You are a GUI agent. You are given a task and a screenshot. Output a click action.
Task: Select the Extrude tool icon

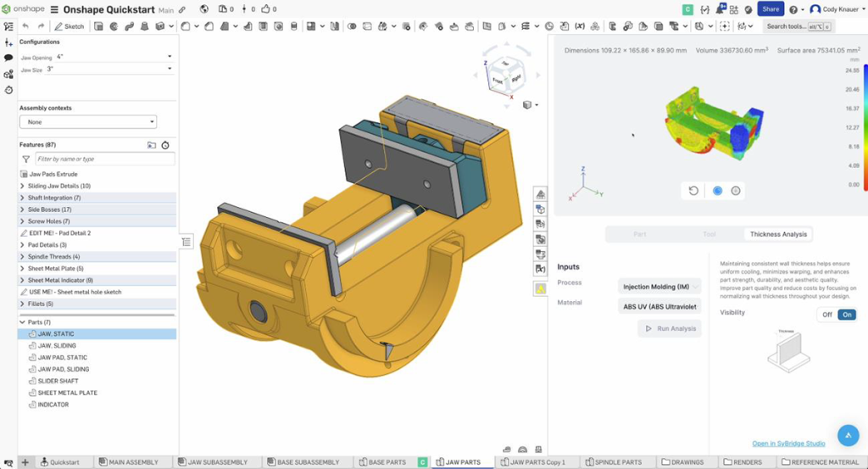(98, 26)
